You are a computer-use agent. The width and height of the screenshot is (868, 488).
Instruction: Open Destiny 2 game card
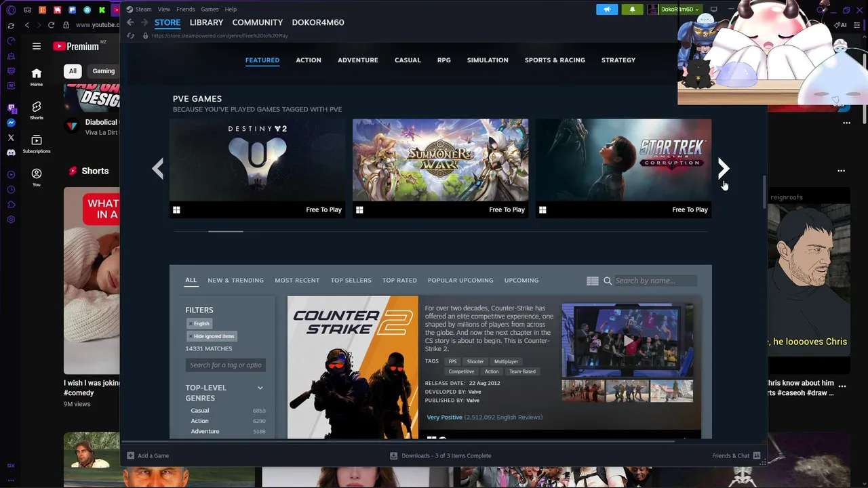pos(258,168)
